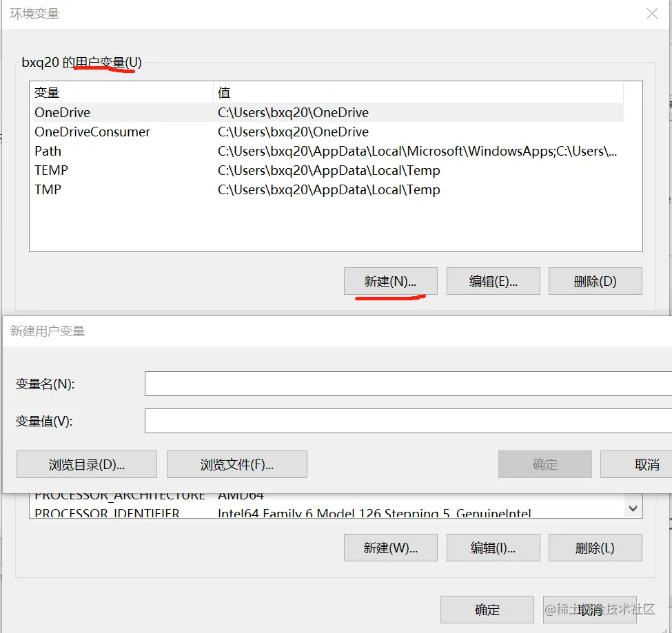Sort by the 变量 column header

[x=48, y=92]
